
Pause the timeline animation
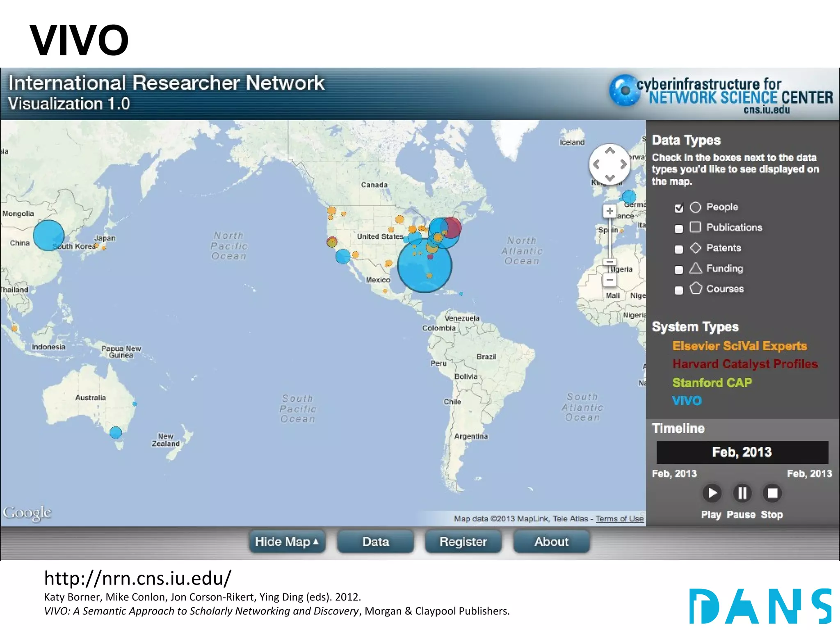[742, 493]
